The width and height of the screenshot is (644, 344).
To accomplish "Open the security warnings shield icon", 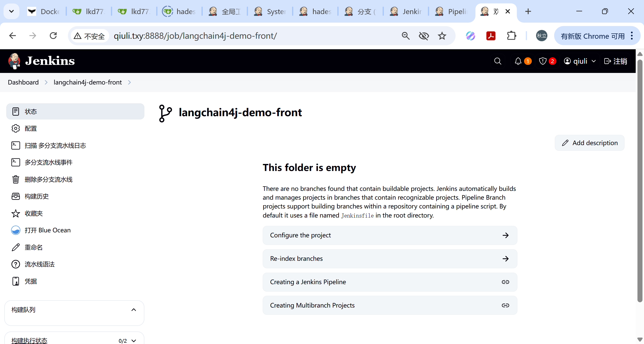I will click(543, 61).
